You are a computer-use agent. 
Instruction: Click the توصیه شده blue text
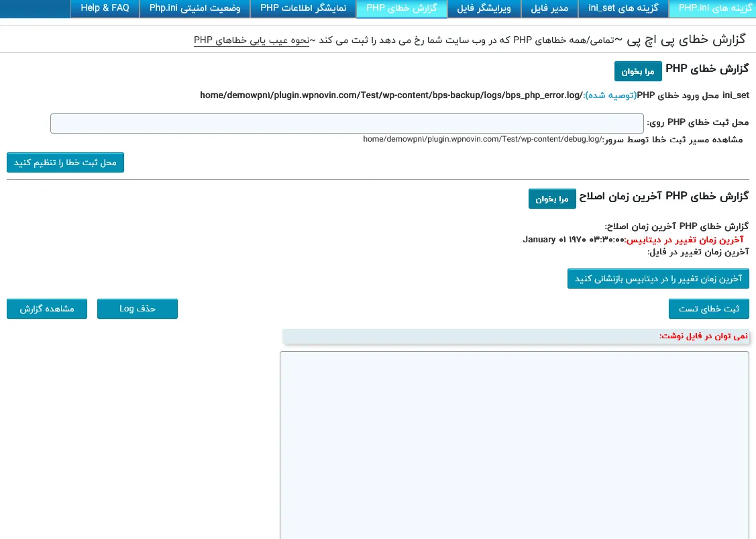[610, 95]
